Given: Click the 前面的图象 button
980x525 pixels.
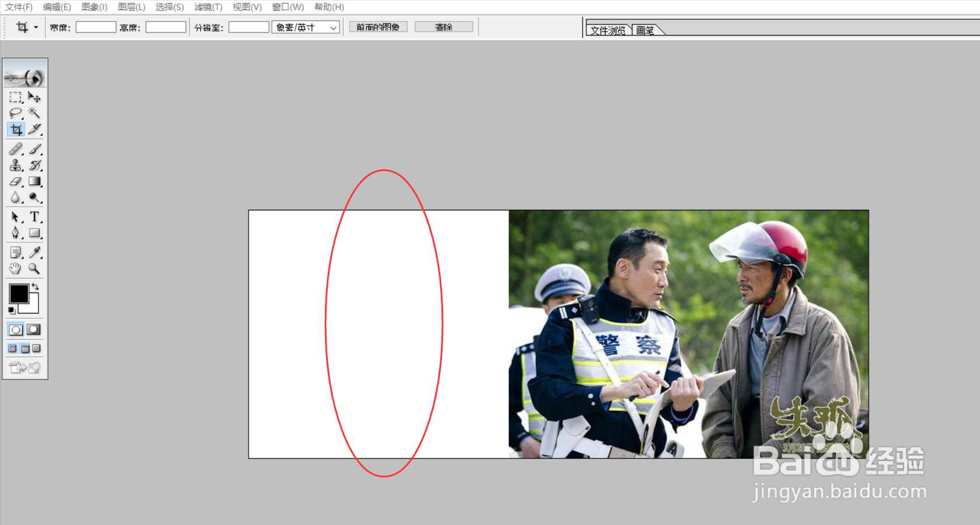Looking at the screenshot, I should click(378, 27).
